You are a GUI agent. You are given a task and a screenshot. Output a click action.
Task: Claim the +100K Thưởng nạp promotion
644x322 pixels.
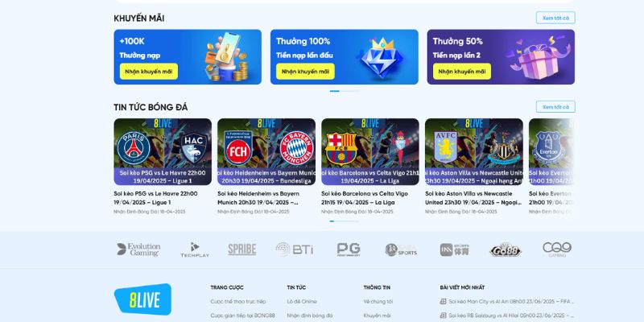[x=149, y=72]
